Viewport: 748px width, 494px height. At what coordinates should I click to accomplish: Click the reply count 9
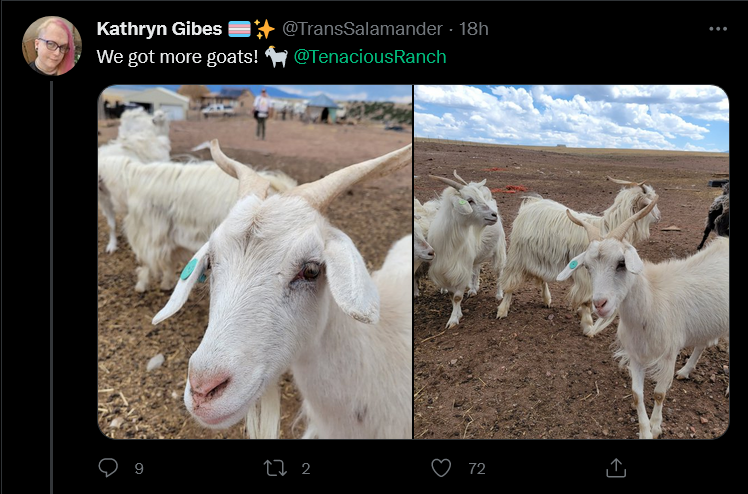pyautogui.click(x=139, y=468)
